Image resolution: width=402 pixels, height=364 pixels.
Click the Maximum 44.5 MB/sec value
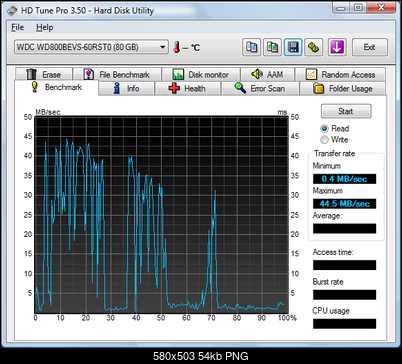pyautogui.click(x=344, y=203)
